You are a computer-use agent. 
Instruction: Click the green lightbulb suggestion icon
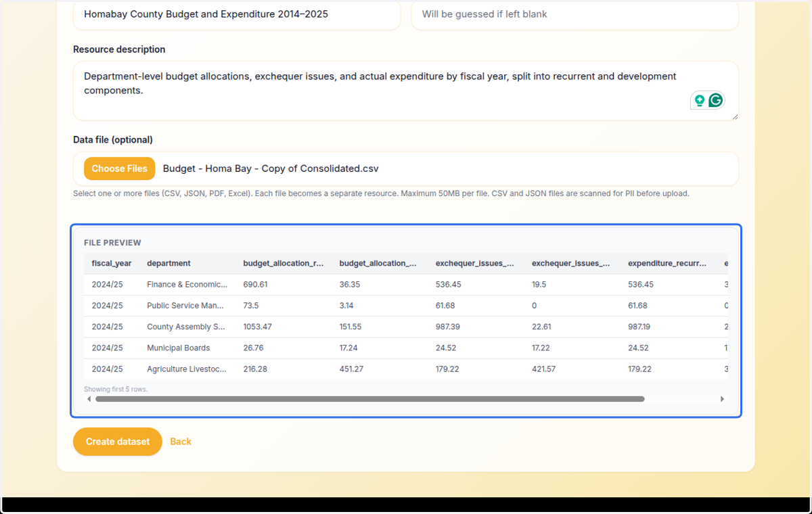[x=700, y=101]
